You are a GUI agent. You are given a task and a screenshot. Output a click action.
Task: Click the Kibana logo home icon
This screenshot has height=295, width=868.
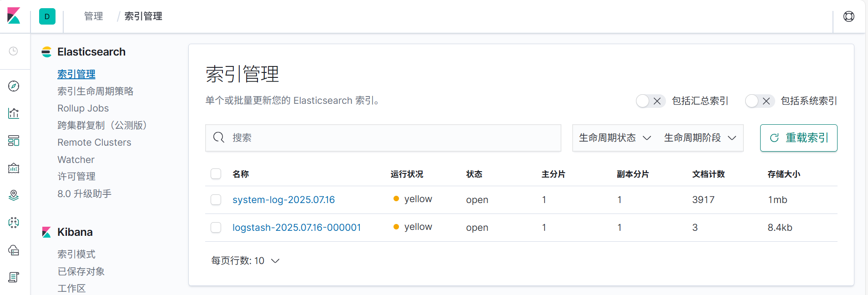pyautogui.click(x=14, y=16)
